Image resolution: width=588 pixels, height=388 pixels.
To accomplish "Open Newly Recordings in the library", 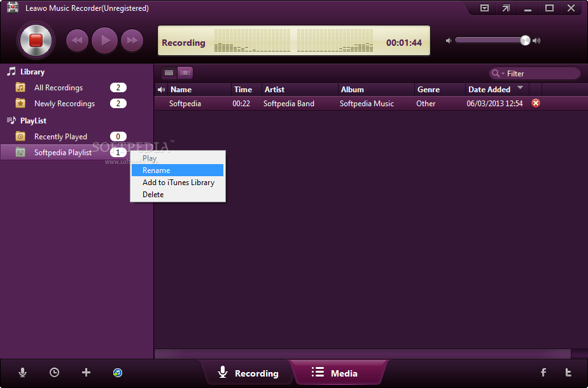I will (64, 104).
